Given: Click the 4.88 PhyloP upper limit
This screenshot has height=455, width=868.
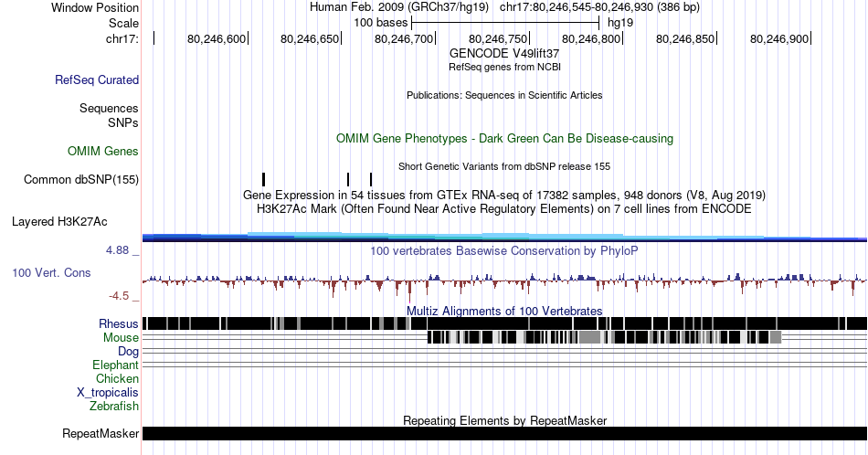Looking at the screenshot, I should [117, 250].
